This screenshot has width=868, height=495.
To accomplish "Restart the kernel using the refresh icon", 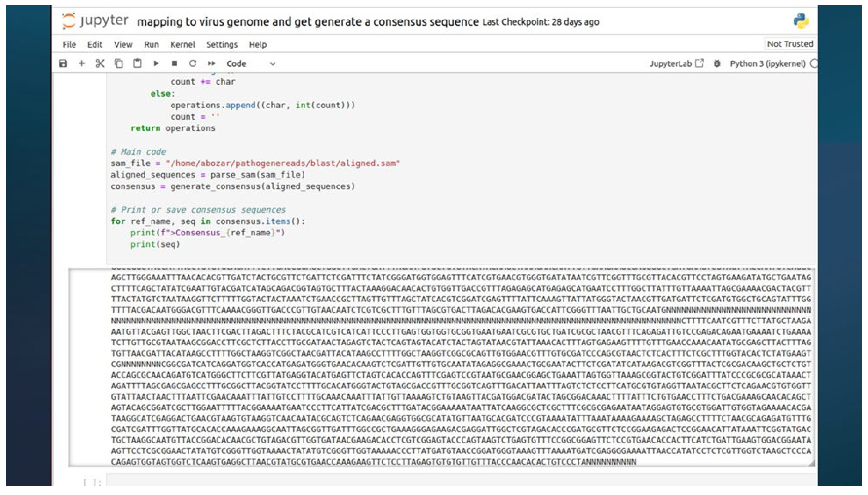I will (193, 63).
